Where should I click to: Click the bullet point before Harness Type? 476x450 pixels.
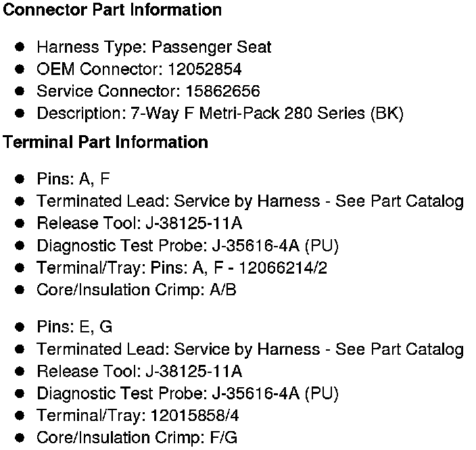(x=21, y=47)
